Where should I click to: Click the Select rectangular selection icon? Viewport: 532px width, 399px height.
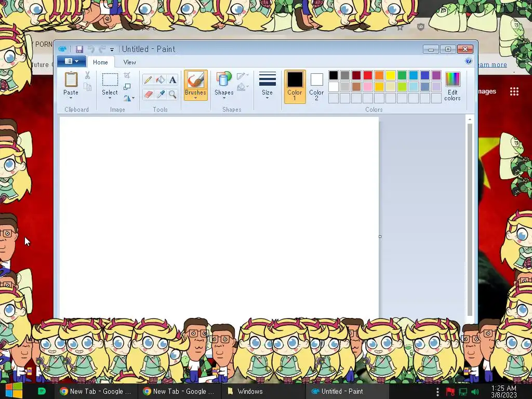(x=110, y=79)
